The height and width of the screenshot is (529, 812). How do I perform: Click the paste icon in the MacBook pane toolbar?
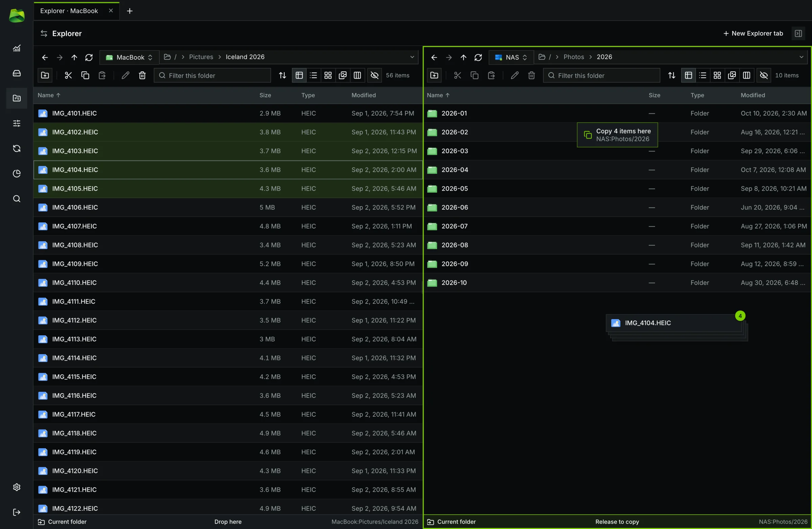coord(102,75)
